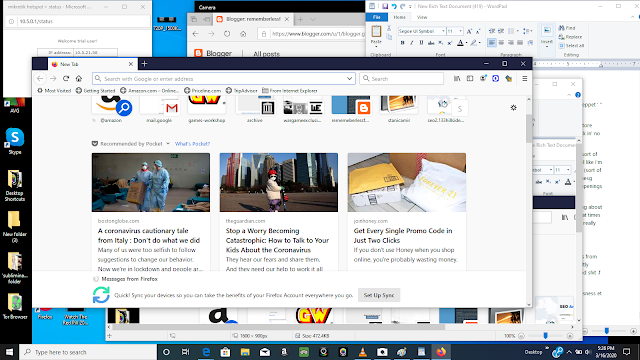This screenshot has width=640, height=360.
Task: Undo the last action in WordPad
Action: tap(394, 6)
